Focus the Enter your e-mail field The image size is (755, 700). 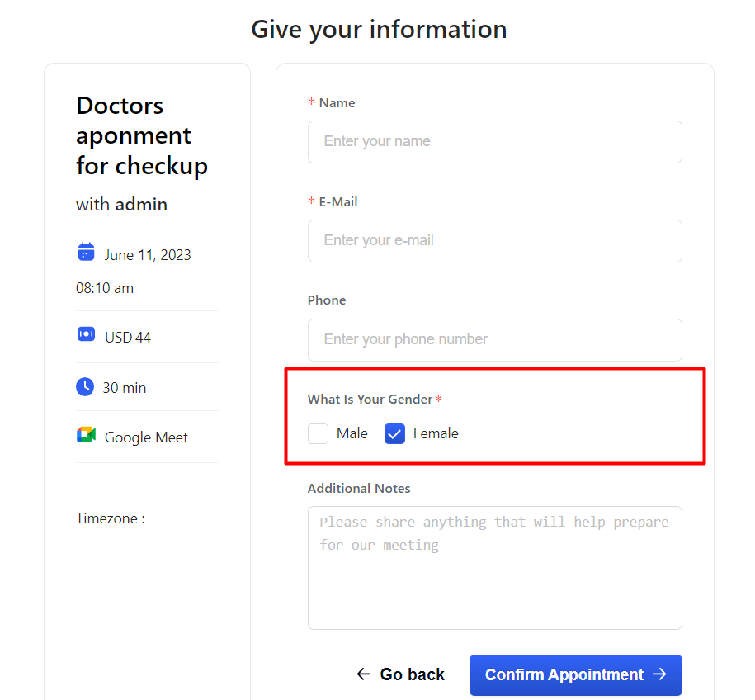click(495, 241)
